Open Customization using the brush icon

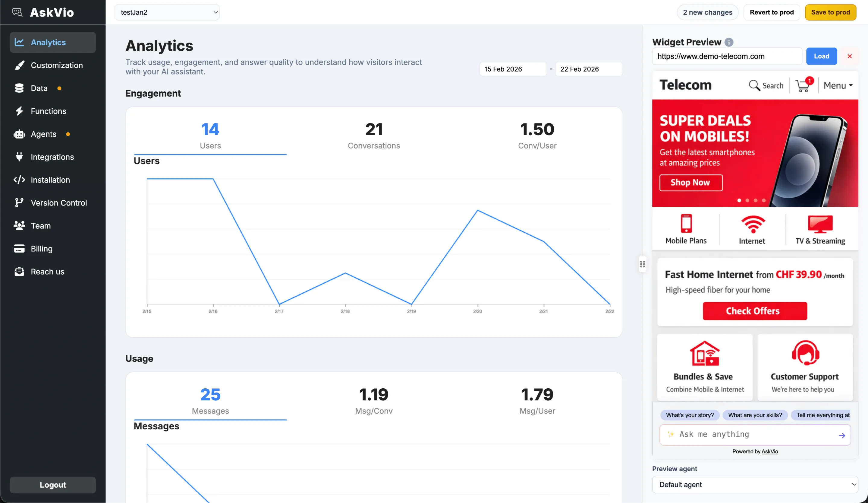[x=20, y=65]
